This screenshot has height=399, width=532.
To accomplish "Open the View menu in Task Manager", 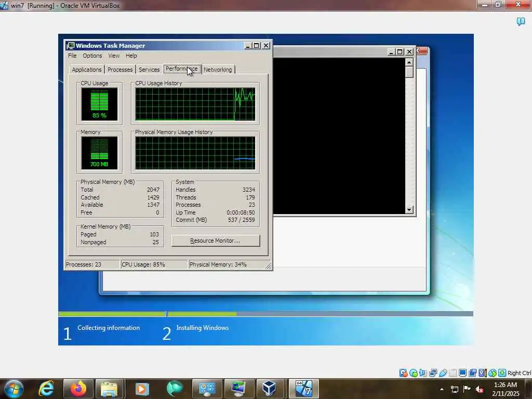I will pos(114,56).
